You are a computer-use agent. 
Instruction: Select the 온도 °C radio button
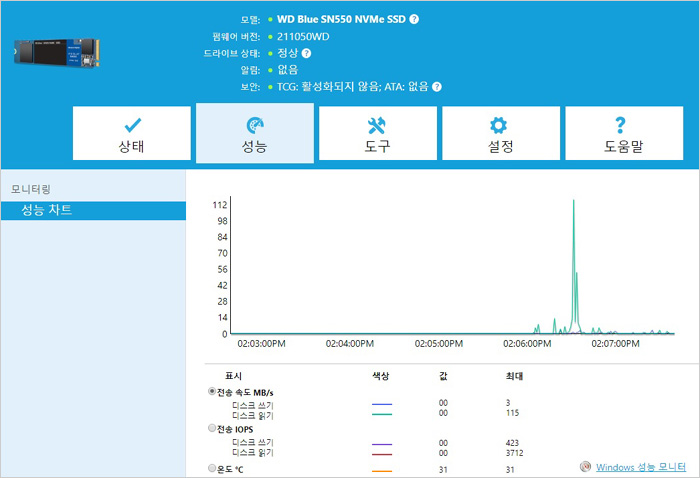point(212,468)
